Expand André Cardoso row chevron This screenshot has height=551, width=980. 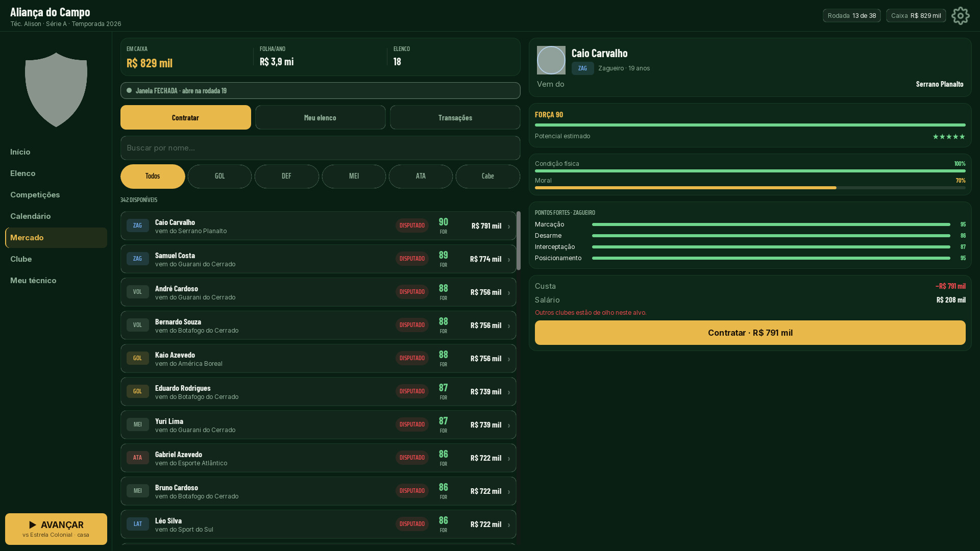click(x=509, y=292)
